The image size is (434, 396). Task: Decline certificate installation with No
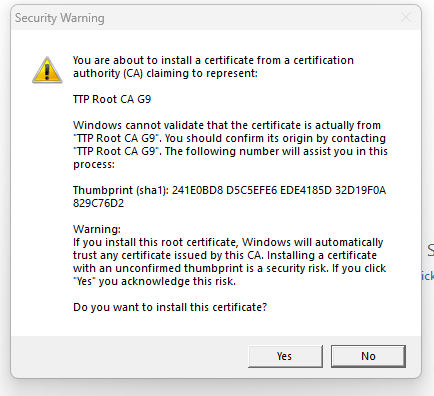click(x=368, y=356)
